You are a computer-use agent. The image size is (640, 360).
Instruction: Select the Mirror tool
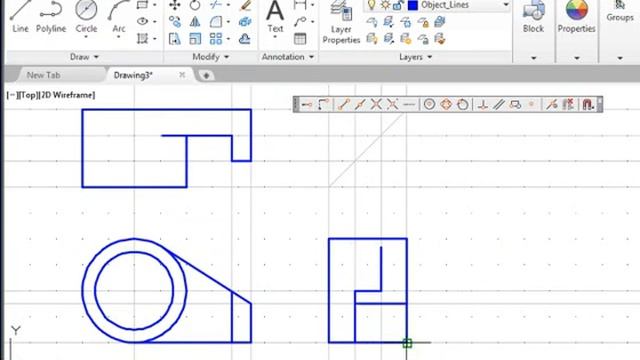pyautogui.click(x=195, y=22)
